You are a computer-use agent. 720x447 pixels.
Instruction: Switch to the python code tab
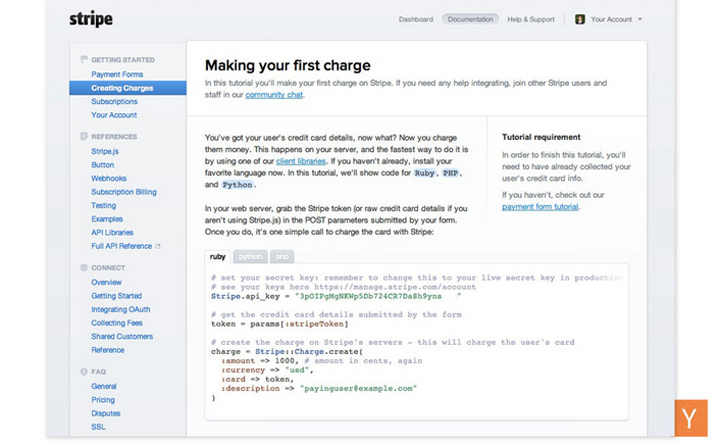250,256
